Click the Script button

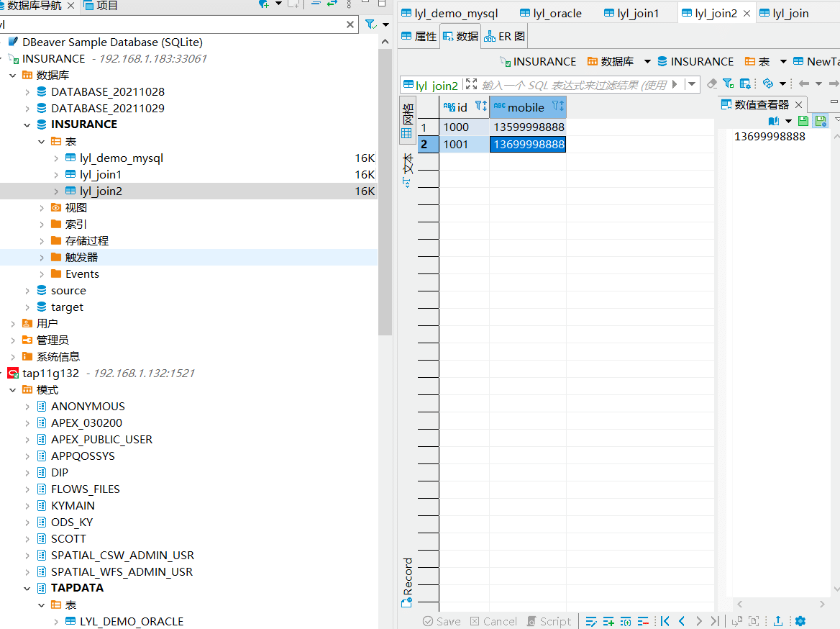point(549,621)
